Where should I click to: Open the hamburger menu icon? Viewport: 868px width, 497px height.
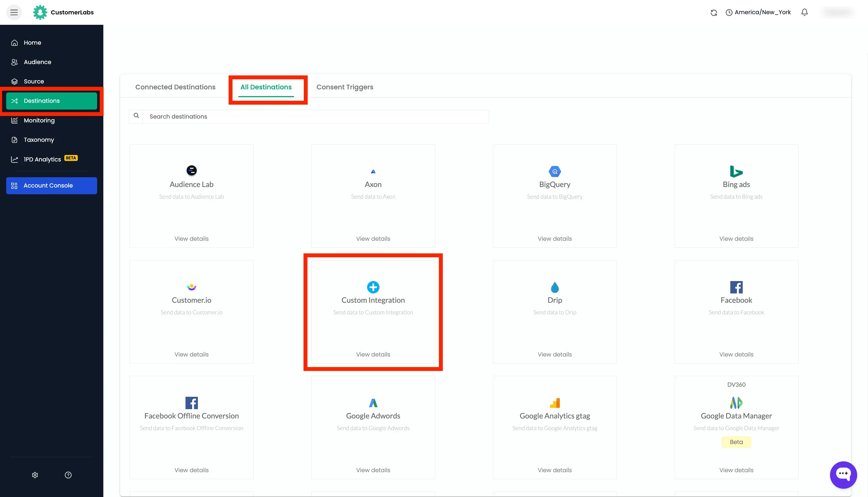14,13
